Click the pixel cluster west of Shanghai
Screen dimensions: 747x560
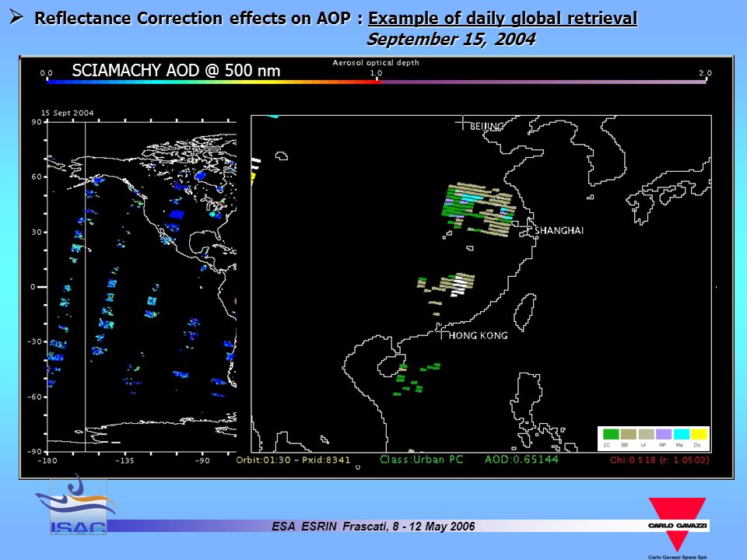479,208
